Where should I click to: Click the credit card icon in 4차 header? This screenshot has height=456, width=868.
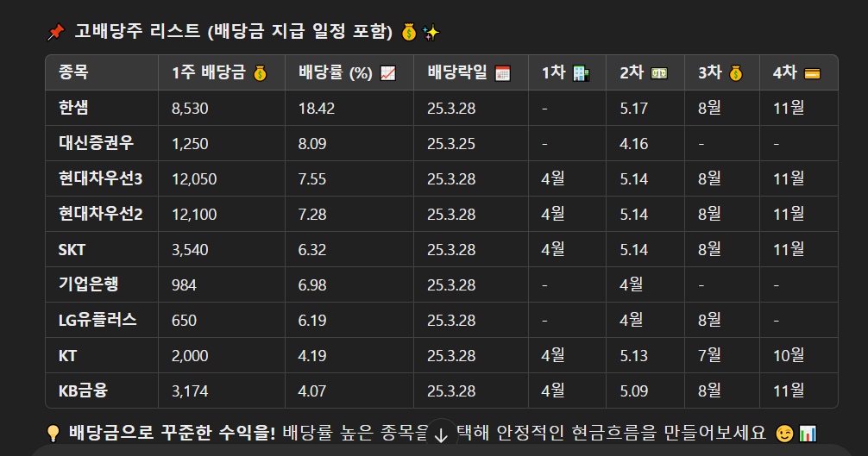pyautogui.click(x=812, y=73)
